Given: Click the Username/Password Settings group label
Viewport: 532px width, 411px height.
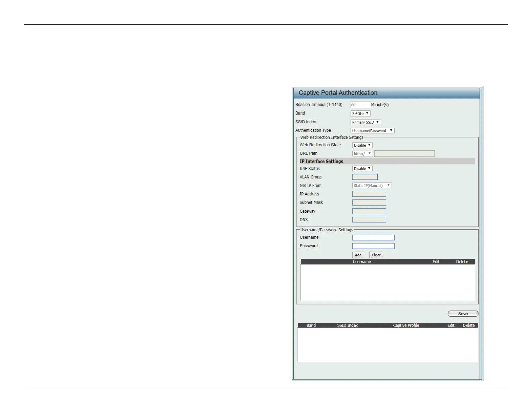Looking at the screenshot, I should coord(326,230).
